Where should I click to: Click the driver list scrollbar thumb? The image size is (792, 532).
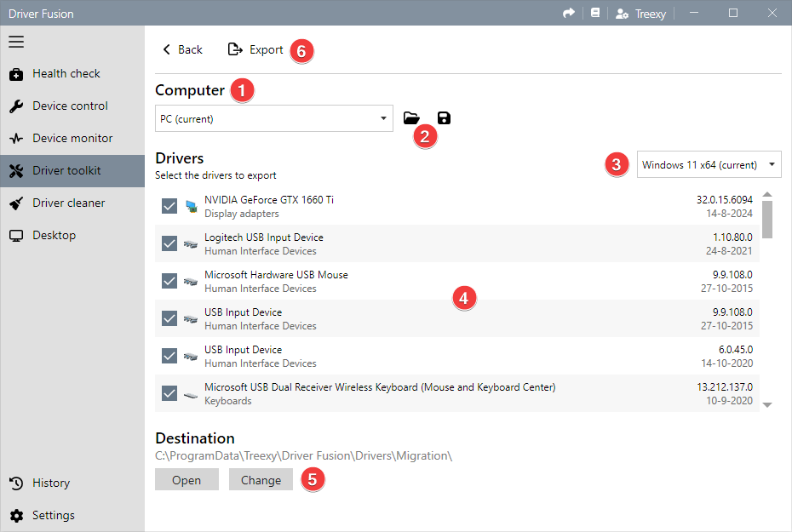click(x=766, y=219)
